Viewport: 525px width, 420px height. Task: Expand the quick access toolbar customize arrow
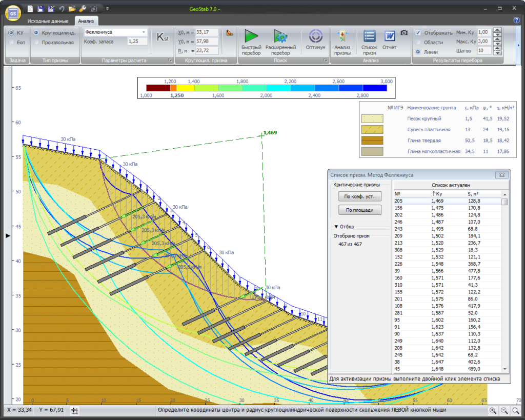[107, 8]
